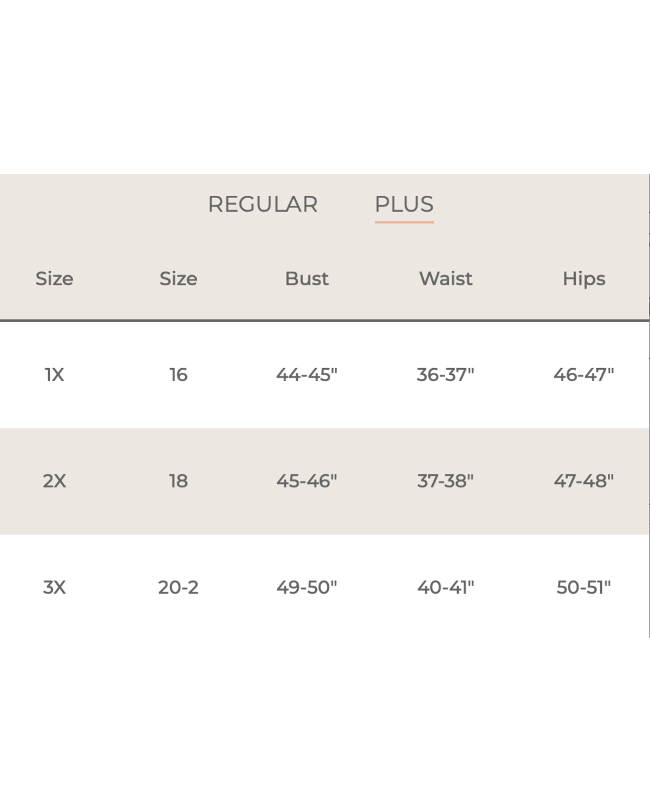Click the first Size column header

tap(54, 278)
